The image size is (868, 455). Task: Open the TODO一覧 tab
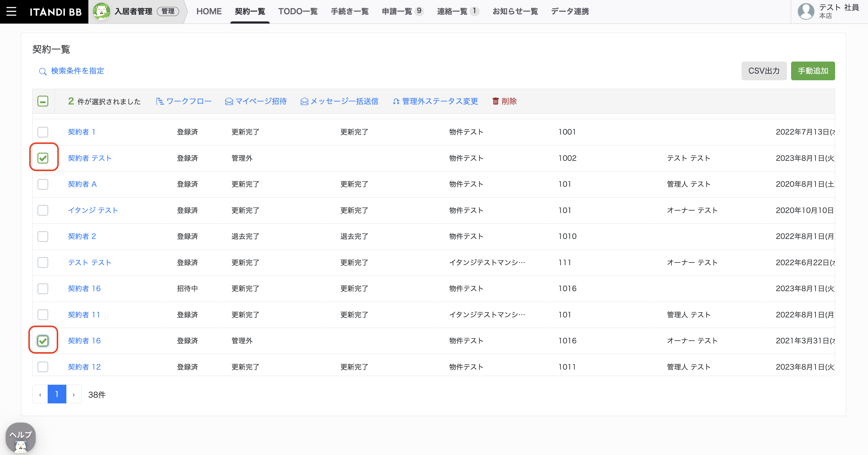coord(298,11)
